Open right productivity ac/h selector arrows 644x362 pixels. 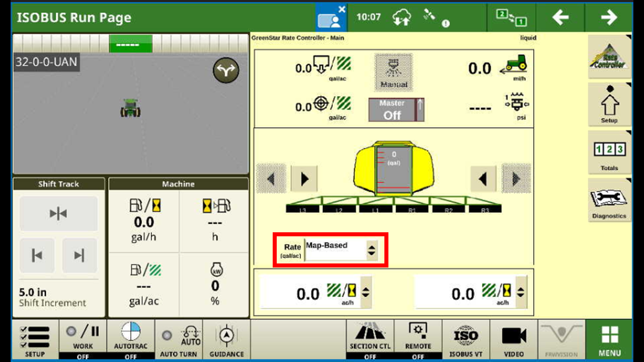point(521,292)
